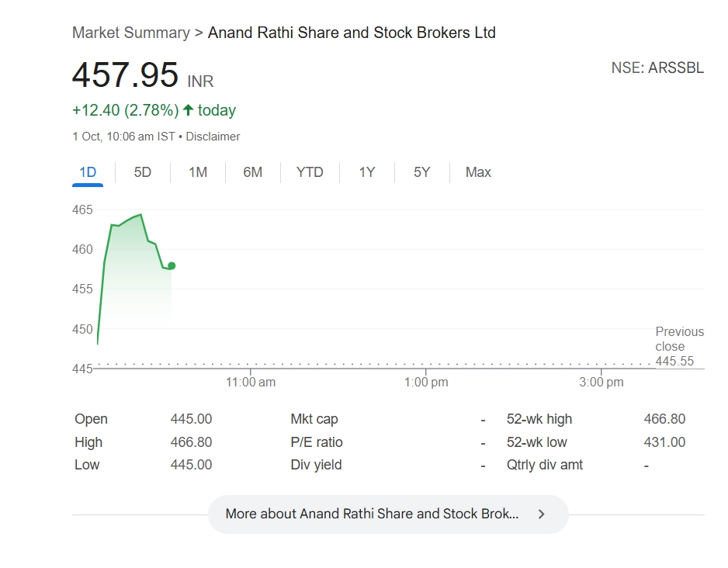Select the 1D time range tab

click(88, 172)
